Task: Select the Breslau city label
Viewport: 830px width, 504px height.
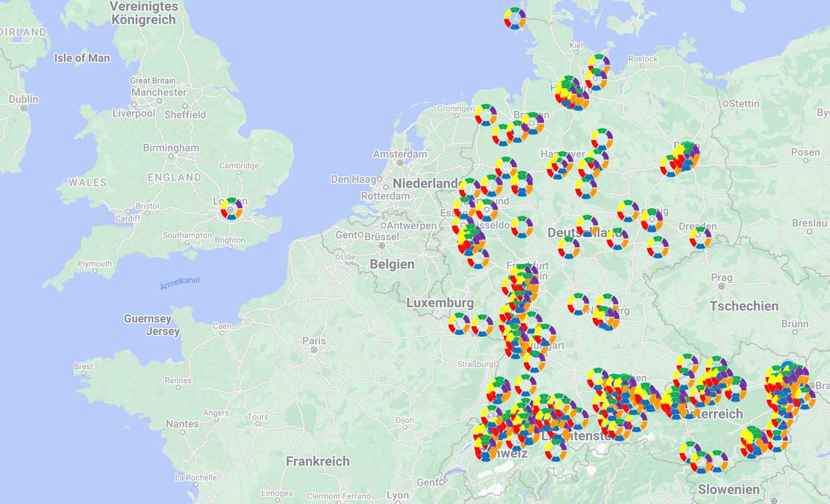Action: [x=809, y=224]
